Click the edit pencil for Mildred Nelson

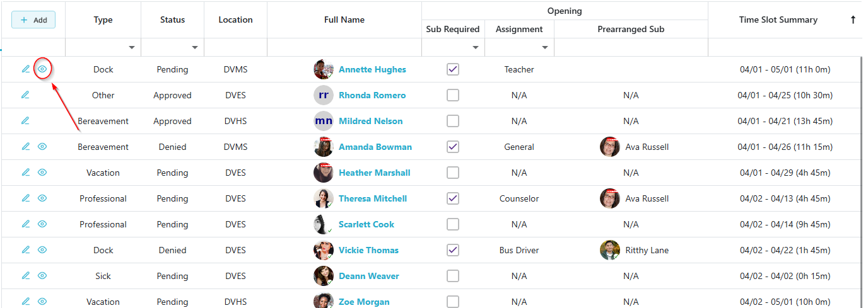click(26, 121)
